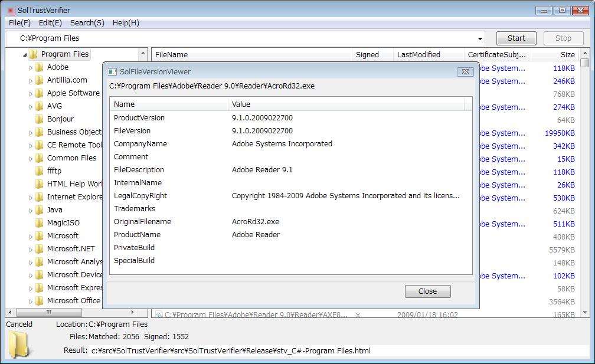
Task: Expand the Common Files folder node
Action: [31, 159]
